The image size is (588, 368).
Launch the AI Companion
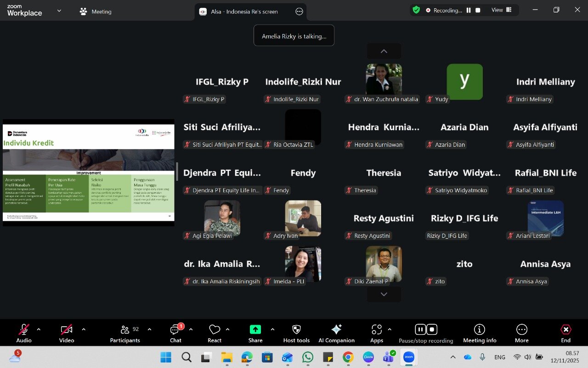(336, 333)
